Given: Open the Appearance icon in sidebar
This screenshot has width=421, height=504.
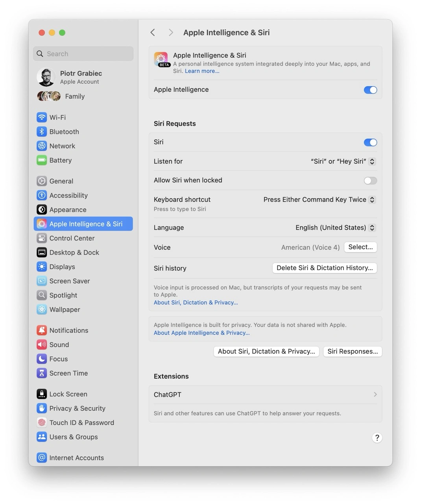Looking at the screenshot, I should point(42,209).
